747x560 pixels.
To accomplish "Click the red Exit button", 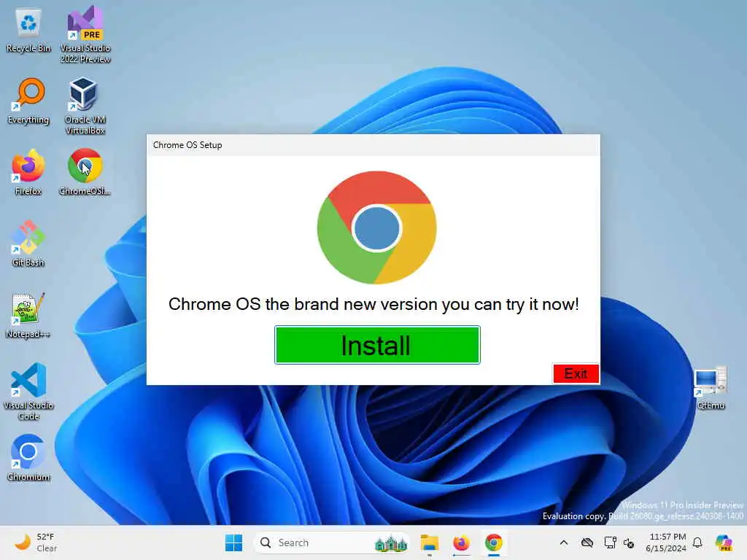I will point(576,374).
